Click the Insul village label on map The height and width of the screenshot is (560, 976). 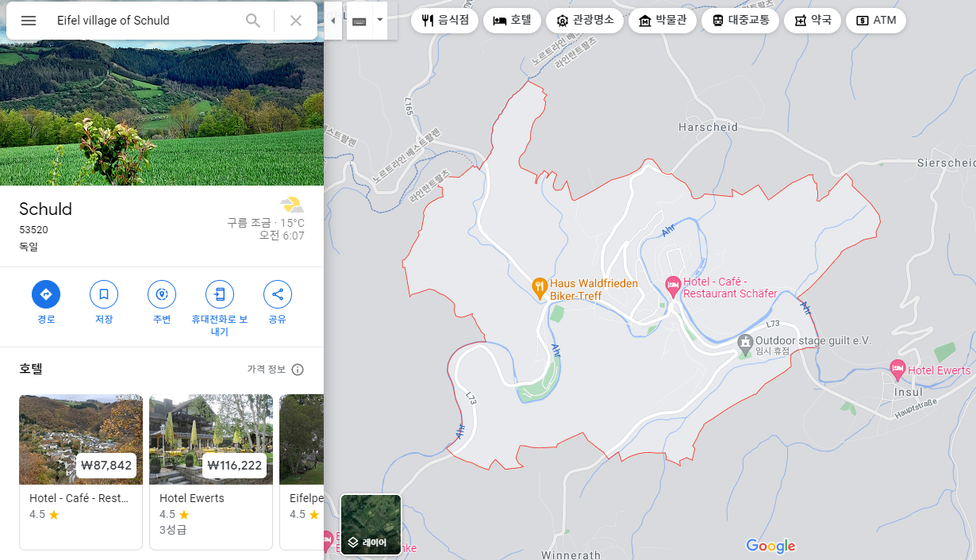[909, 392]
